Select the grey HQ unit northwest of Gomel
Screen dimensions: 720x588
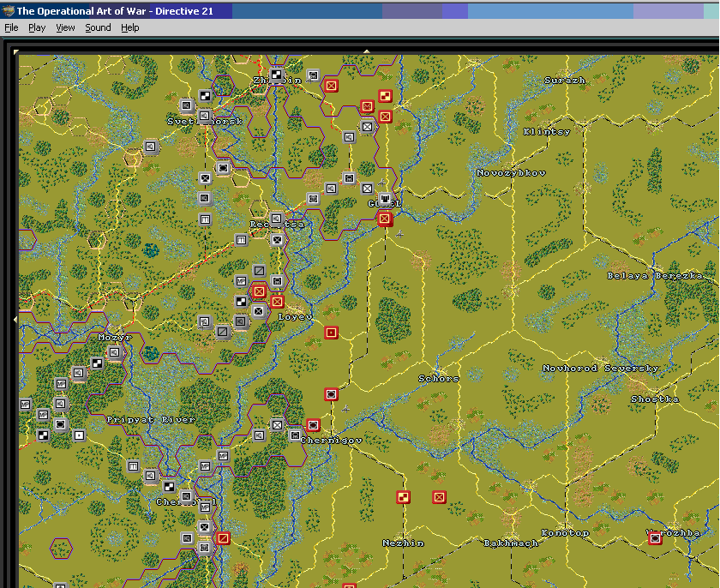(x=349, y=137)
